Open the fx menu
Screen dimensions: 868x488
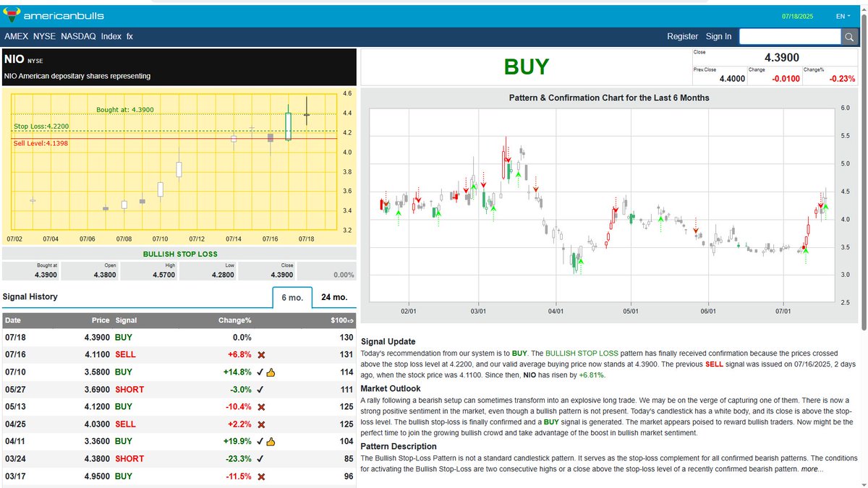[129, 36]
